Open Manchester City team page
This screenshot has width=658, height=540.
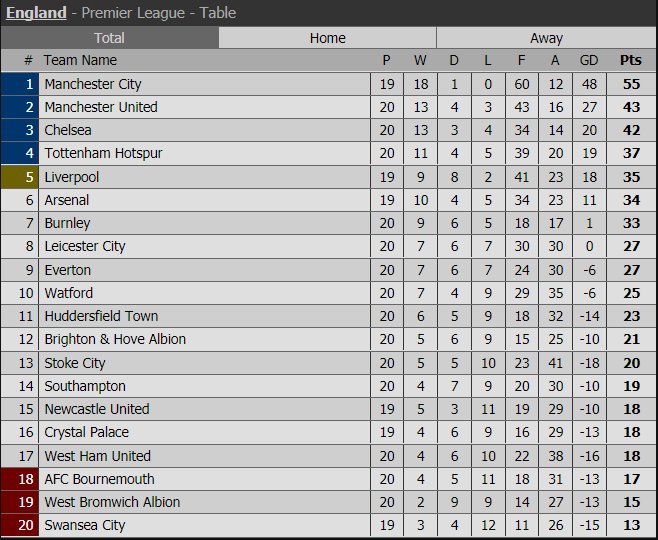pyautogui.click(x=93, y=84)
